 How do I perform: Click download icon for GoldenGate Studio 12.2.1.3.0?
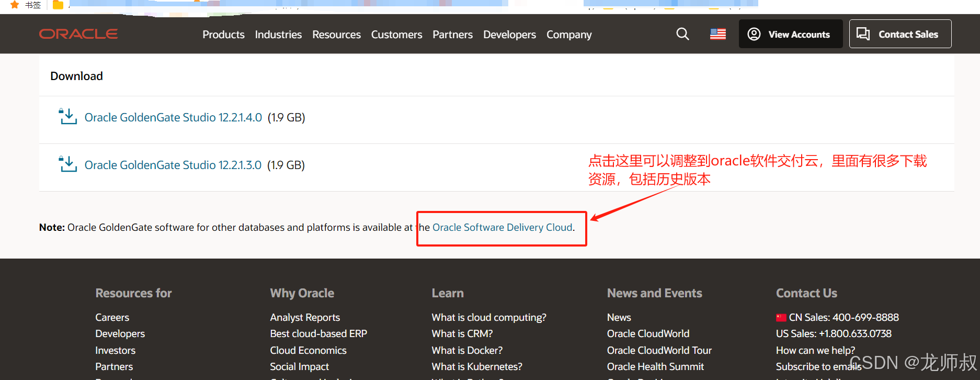[68, 164]
